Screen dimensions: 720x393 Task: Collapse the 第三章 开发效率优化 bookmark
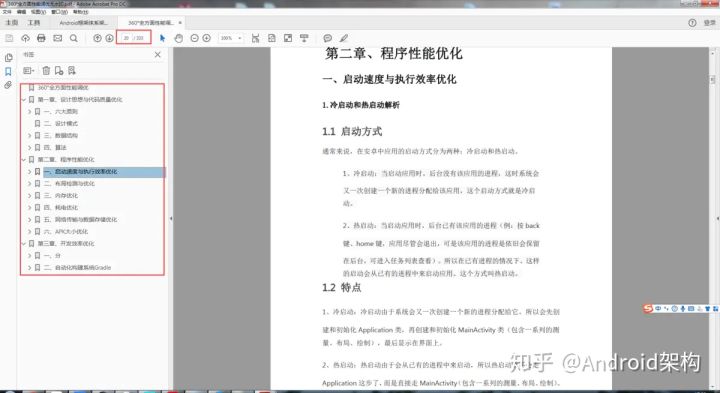pyautogui.click(x=24, y=243)
